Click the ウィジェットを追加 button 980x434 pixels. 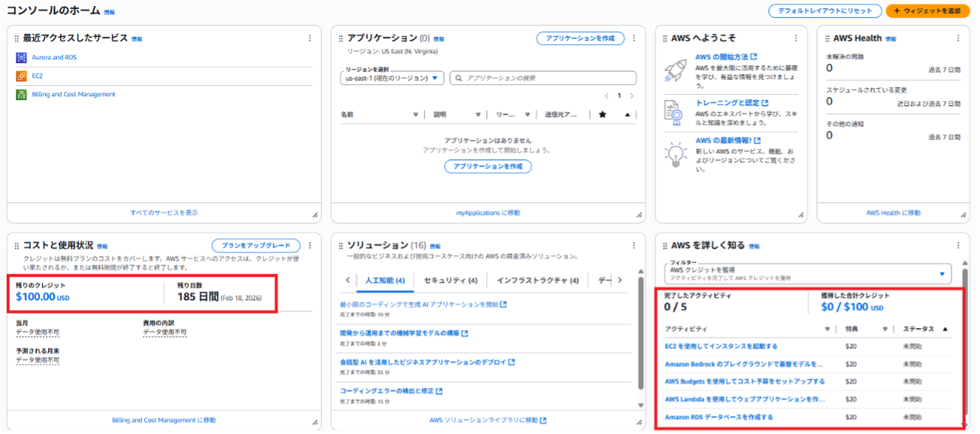coord(927,11)
